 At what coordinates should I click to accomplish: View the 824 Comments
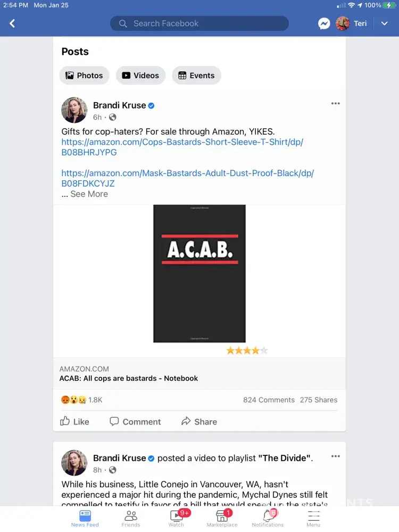pos(269,400)
